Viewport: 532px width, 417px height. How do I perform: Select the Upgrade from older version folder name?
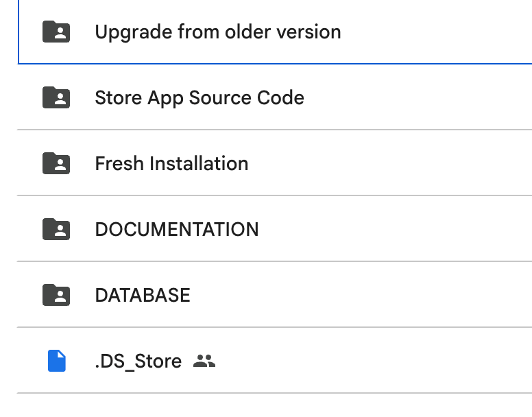[x=218, y=32]
